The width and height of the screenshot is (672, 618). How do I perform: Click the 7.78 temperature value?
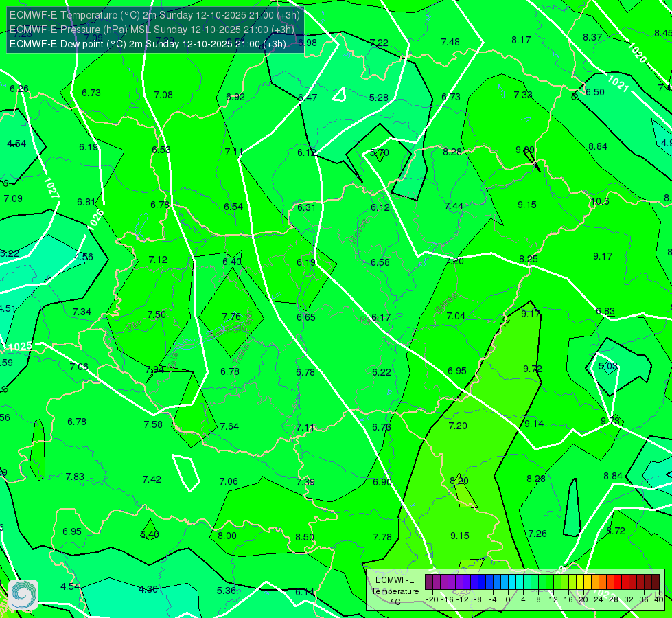click(382, 537)
